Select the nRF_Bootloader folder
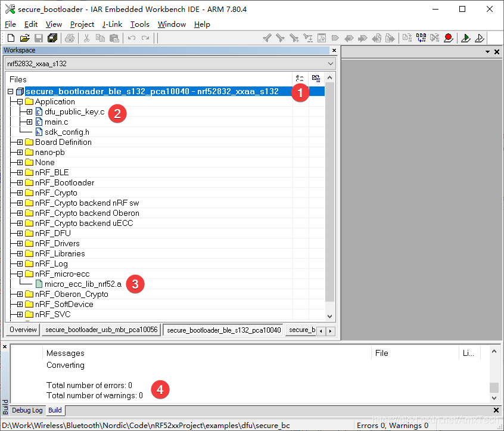 coord(64,182)
